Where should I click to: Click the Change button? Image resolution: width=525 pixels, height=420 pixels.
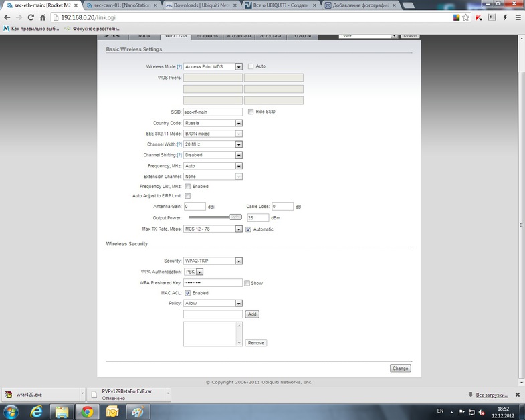401,369
